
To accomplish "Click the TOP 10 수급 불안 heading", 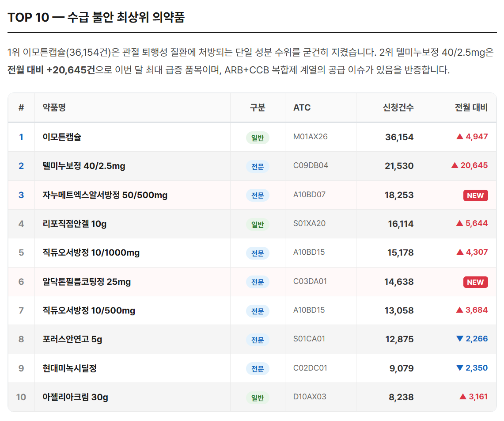I will 96,17.
